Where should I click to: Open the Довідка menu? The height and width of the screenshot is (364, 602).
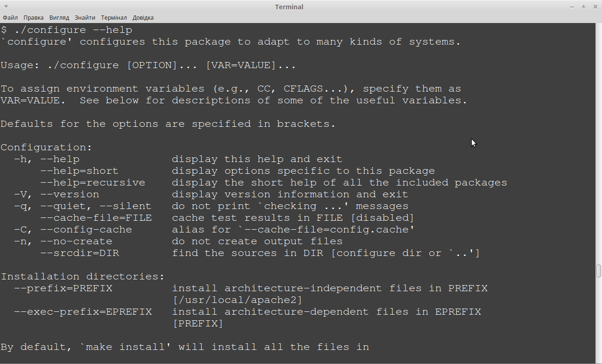tap(143, 17)
